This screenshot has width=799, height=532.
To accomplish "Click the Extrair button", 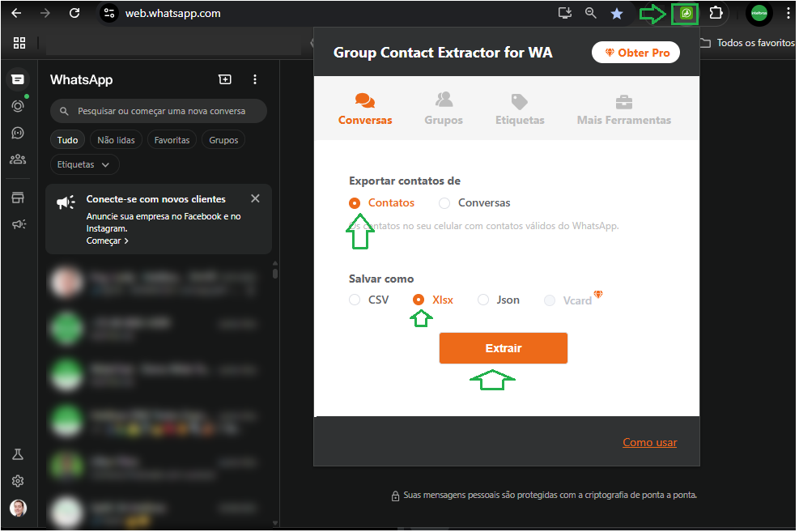I will coord(504,348).
